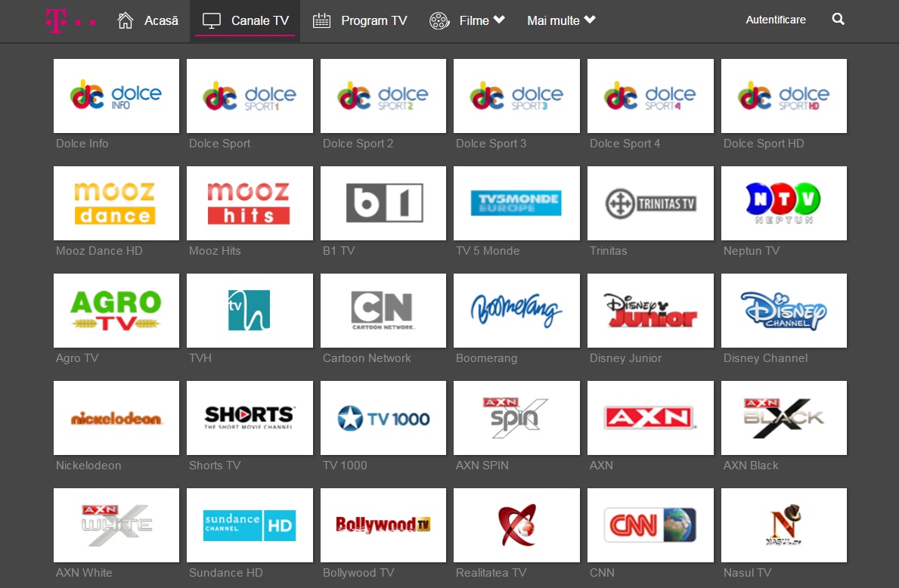Click the 'Nasul TV' caption text
This screenshot has height=588, width=899.
point(747,573)
